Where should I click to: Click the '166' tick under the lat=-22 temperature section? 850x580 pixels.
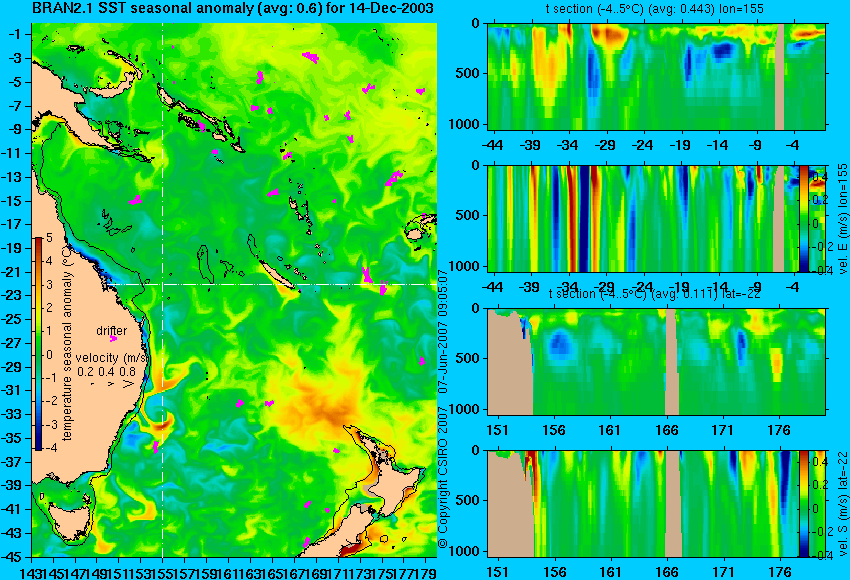(x=666, y=430)
